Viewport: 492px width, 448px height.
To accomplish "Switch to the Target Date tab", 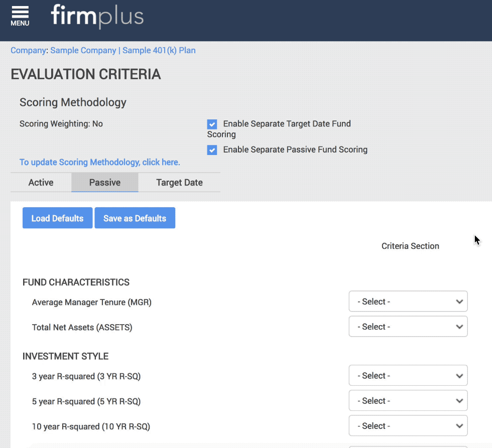I will tap(180, 183).
